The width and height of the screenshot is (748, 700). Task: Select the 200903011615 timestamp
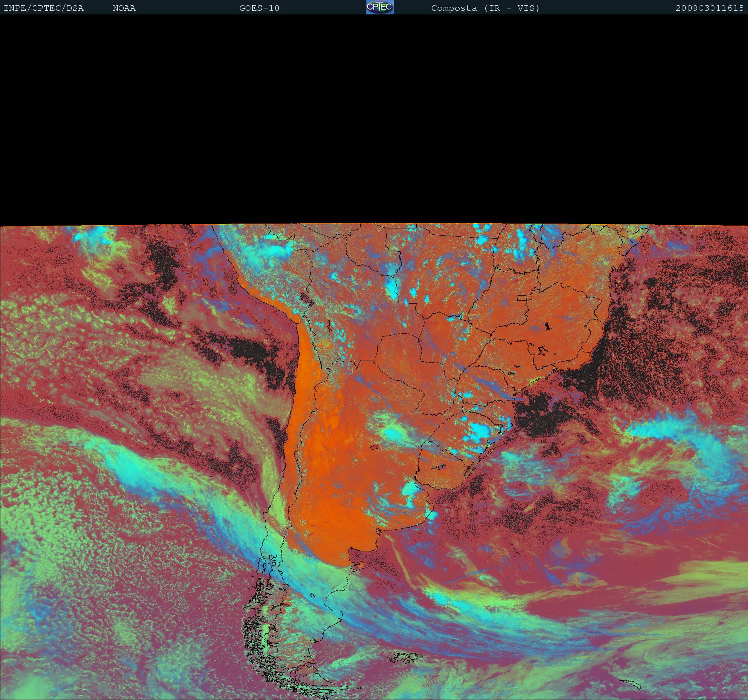click(710, 8)
